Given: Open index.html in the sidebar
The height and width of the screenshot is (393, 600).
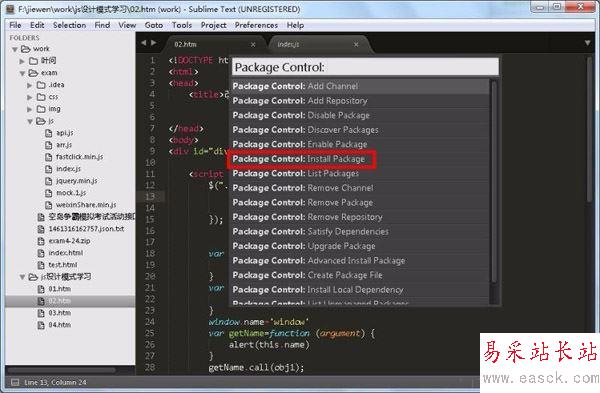Looking at the screenshot, I should click(65, 253).
